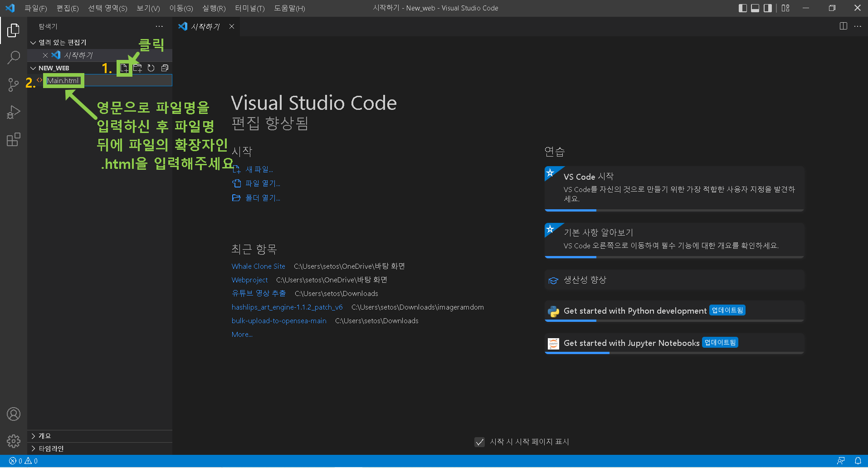
Task: Open the Search view icon
Action: pos(14,58)
